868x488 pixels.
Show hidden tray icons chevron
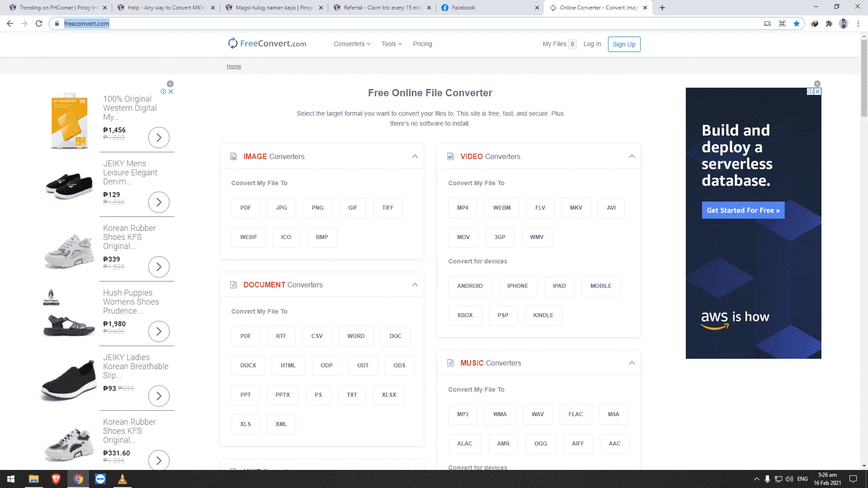[x=756, y=479]
